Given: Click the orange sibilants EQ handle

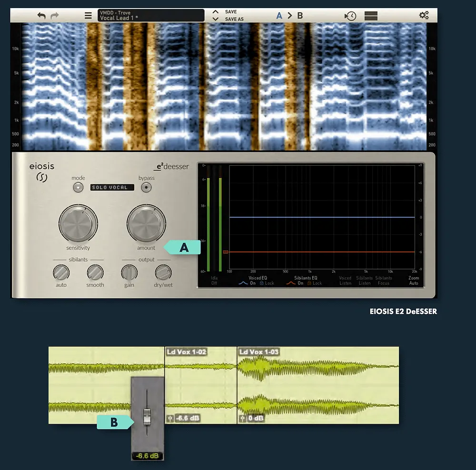Looking at the screenshot, I should [x=226, y=252].
